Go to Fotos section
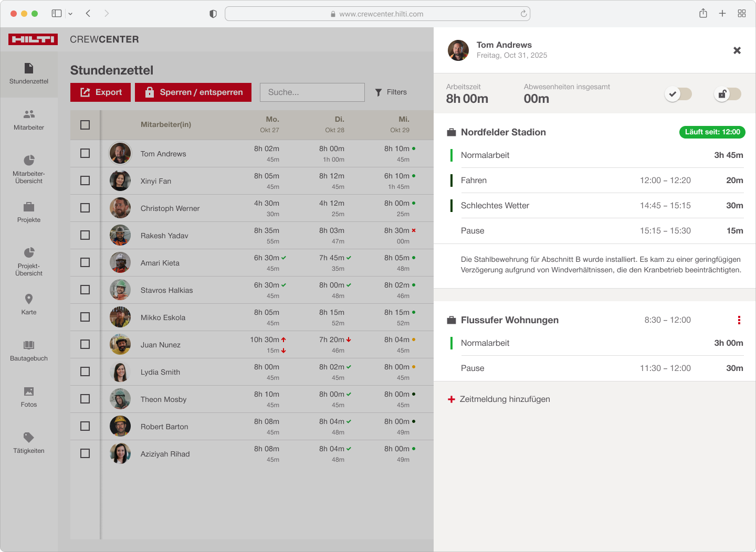 point(29,397)
